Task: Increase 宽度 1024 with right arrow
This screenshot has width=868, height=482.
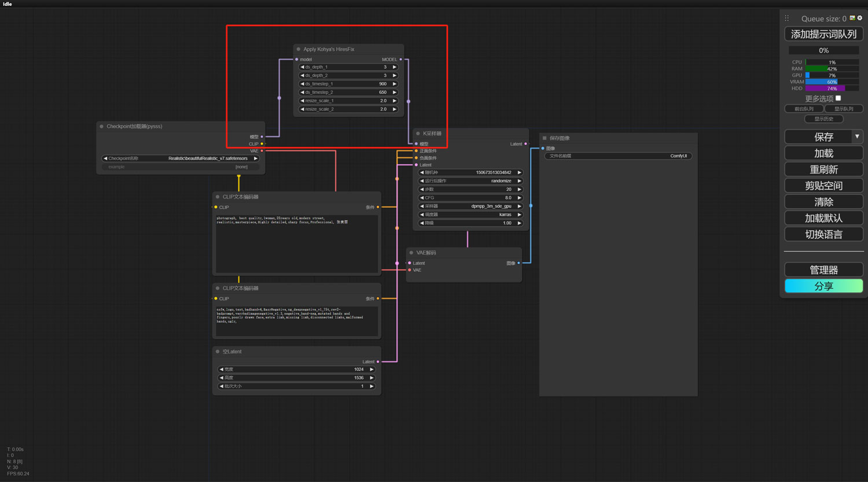Action: pos(372,369)
